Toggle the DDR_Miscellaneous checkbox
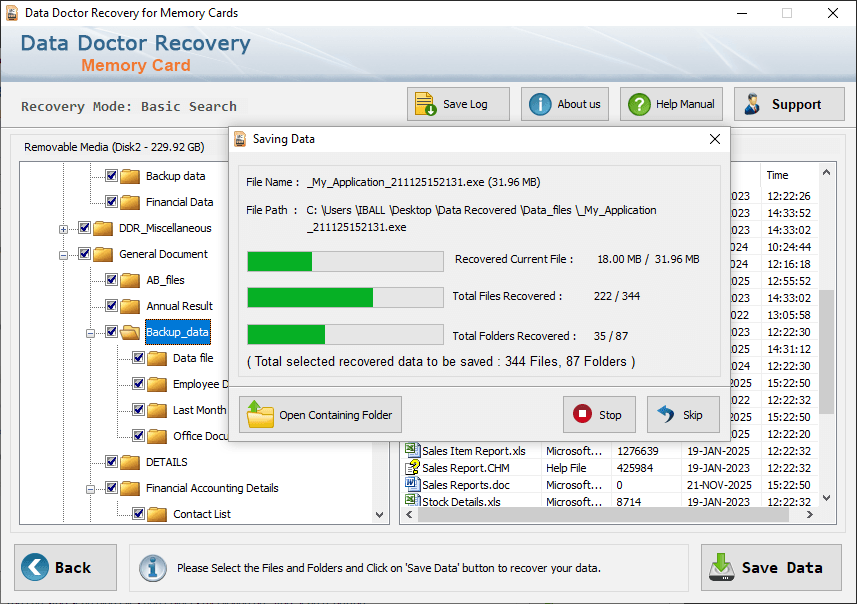Viewport: 857px width, 604px height. (x=84, y=227)
